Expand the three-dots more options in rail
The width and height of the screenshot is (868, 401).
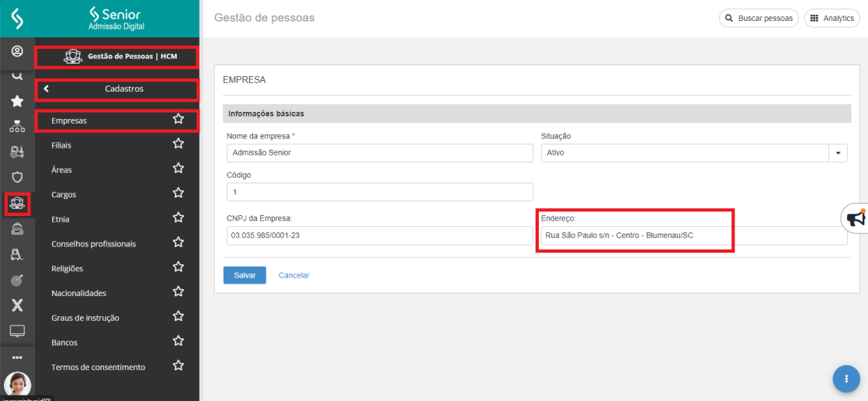(17, 357)
